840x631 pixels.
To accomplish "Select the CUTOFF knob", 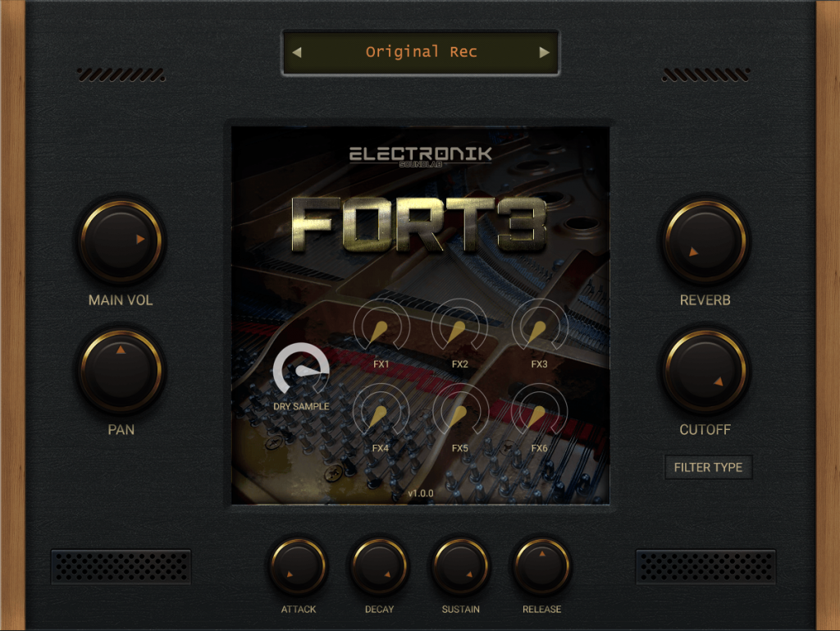I will click(x=705, y=370).
